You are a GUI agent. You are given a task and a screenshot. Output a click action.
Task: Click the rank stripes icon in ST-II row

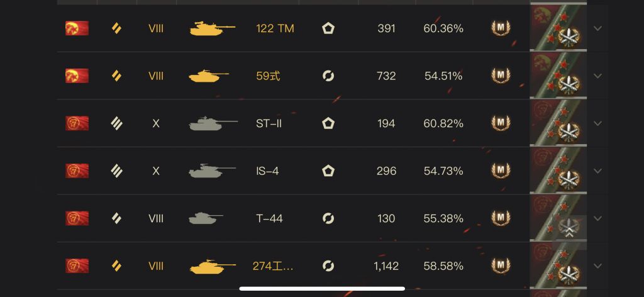[116, 123]
